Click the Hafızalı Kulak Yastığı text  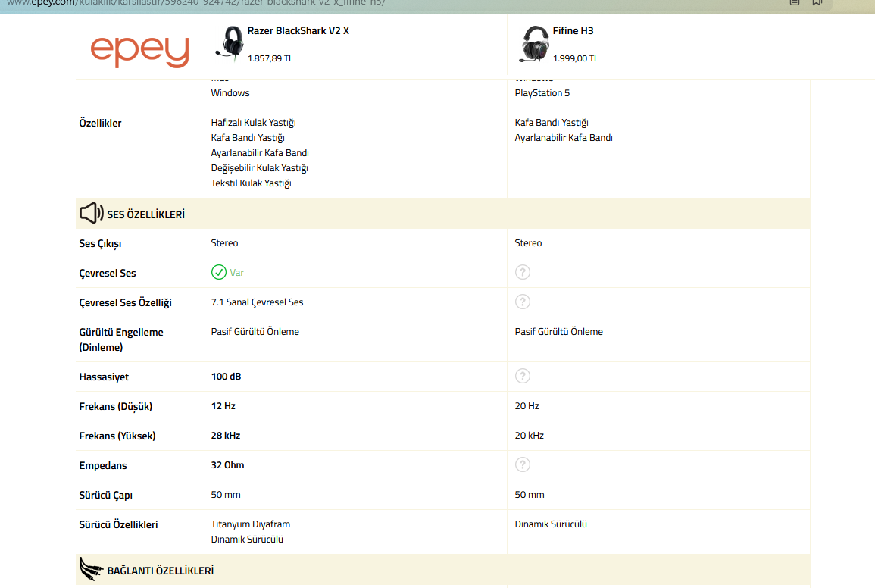253,123
